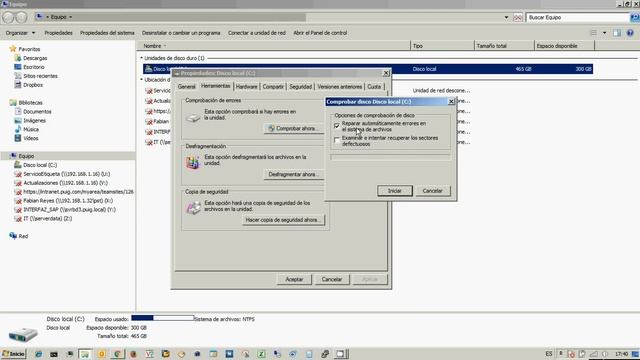This screenshot has width=640, height=360.
Task: Show the preview pane icon in toolbar
Action: (617, 33)
